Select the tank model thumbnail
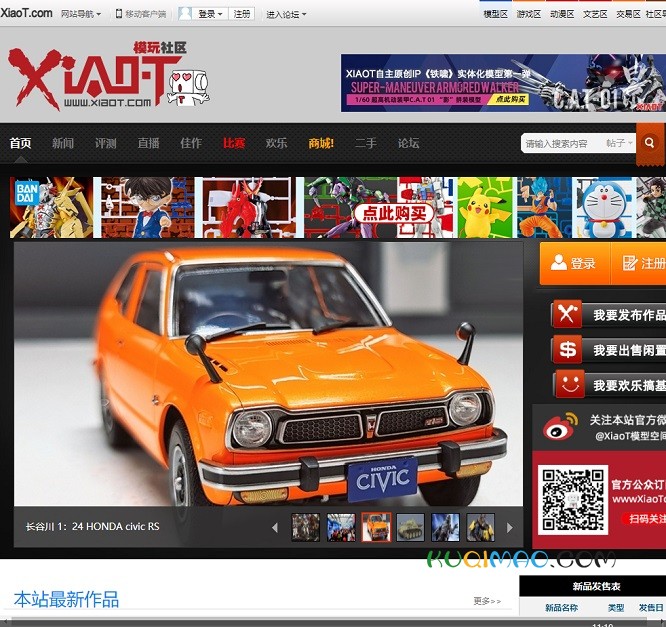The width and height of the screenshot is (666, 627). coord(410,527)
